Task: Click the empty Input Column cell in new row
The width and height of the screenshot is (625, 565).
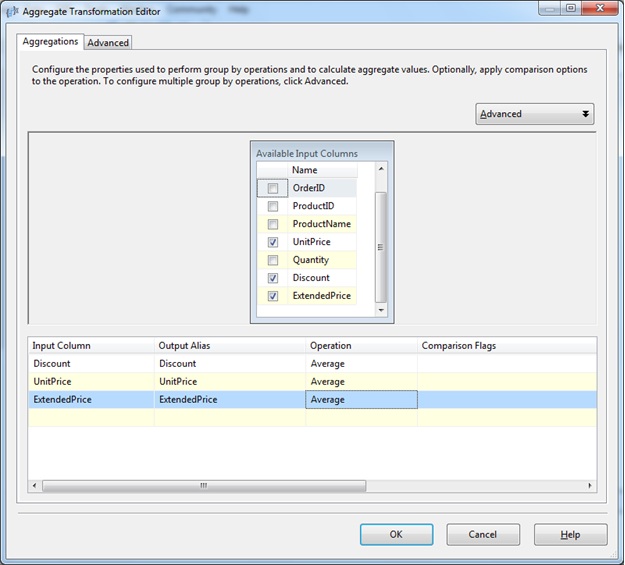Action: pos(91,417)
